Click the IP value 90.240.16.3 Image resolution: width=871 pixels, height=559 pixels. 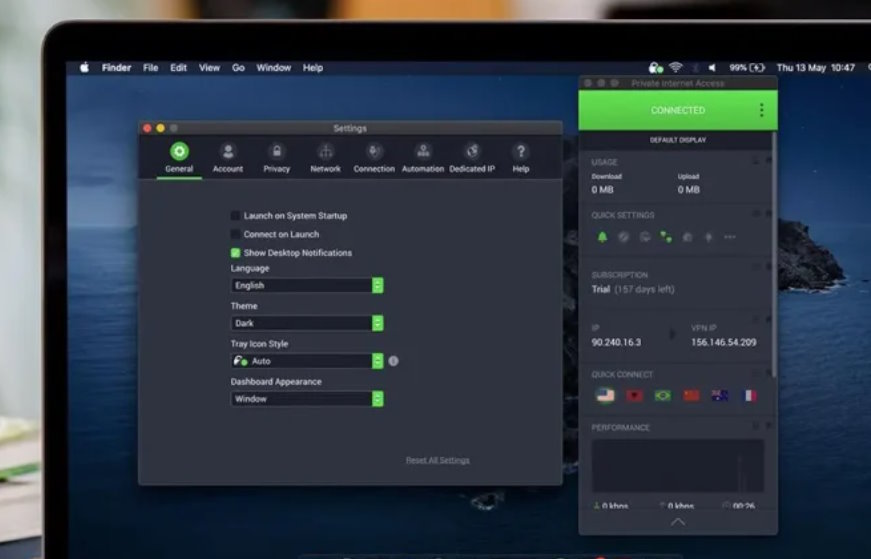coord(616,342)
